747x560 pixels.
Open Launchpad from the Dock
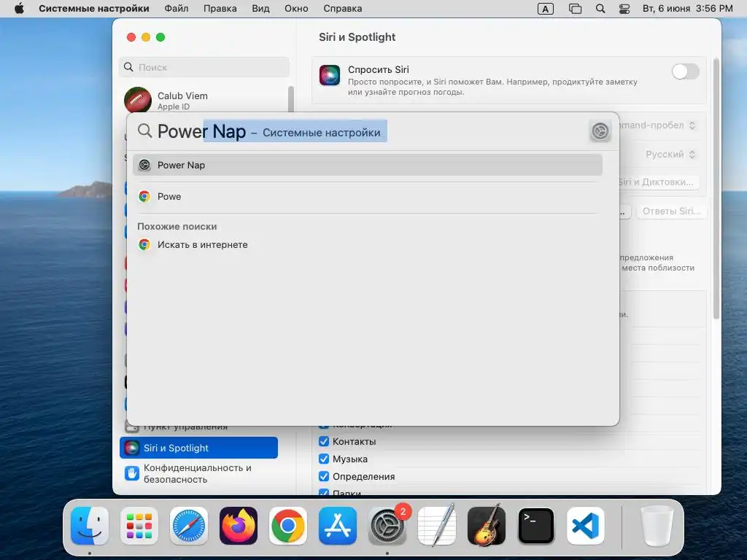pos(139,526)
